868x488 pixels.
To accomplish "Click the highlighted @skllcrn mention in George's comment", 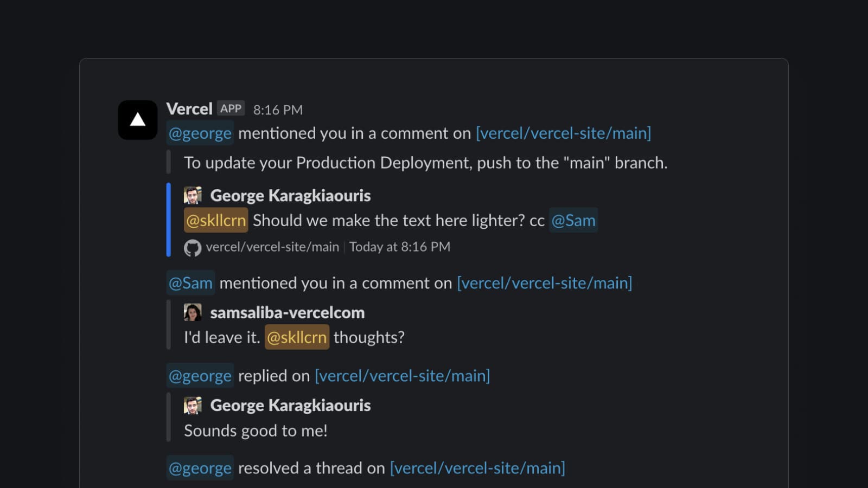I will click(x=216, y=221).
